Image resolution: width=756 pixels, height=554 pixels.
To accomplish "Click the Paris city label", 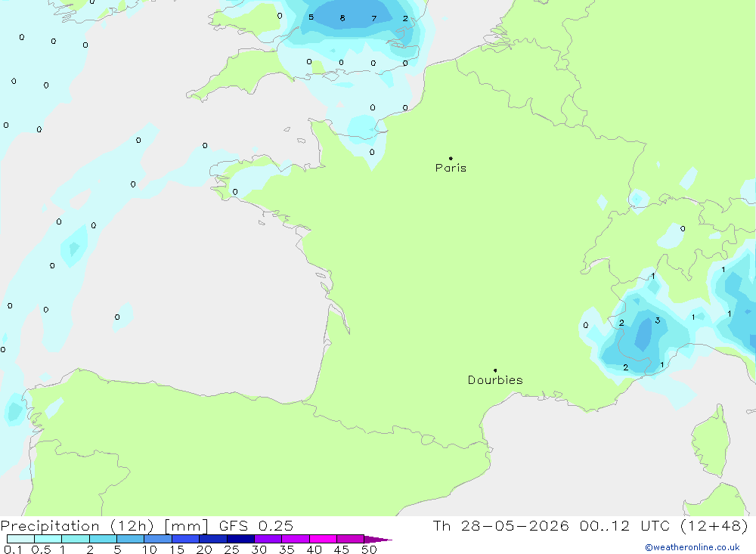I will (x=451, y=168).
